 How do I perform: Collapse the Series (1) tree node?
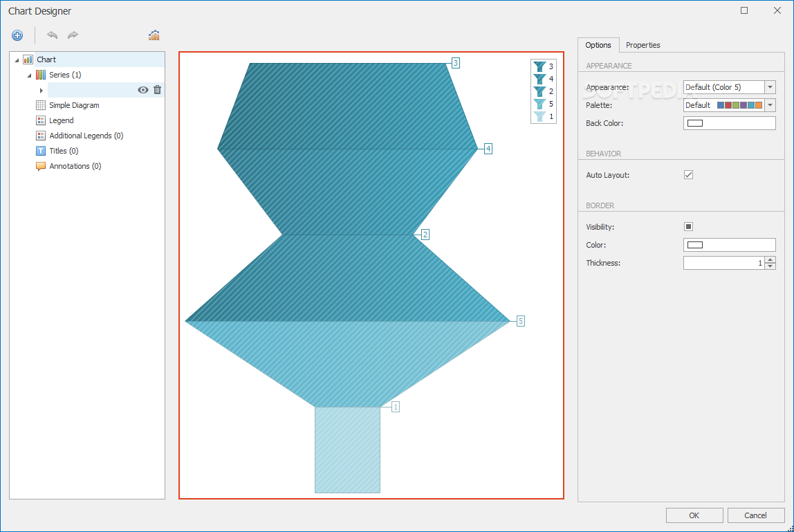coord(29,75)
